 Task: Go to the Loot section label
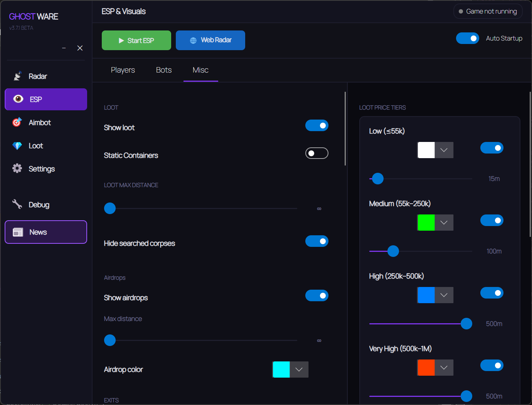click(x=36, y=146)
